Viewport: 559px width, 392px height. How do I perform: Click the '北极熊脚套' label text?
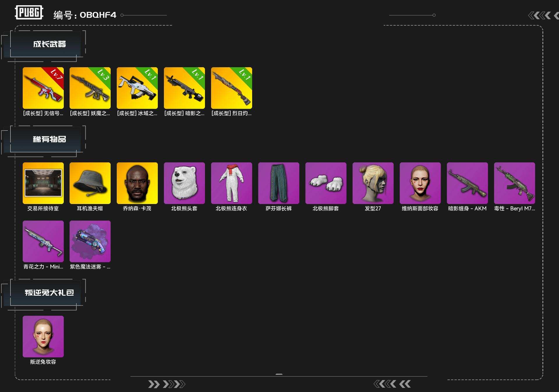point(326,208)
